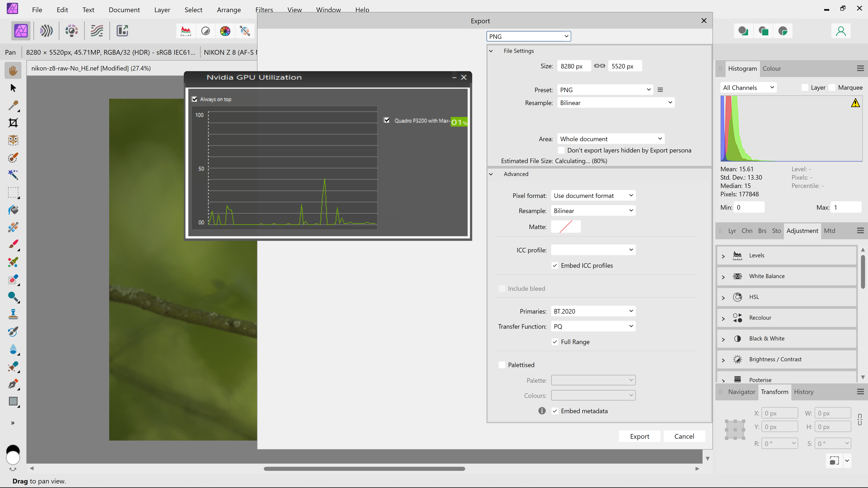
Task: Uncheck Embed ICC profiles
Action: click(x=555, y=265)
